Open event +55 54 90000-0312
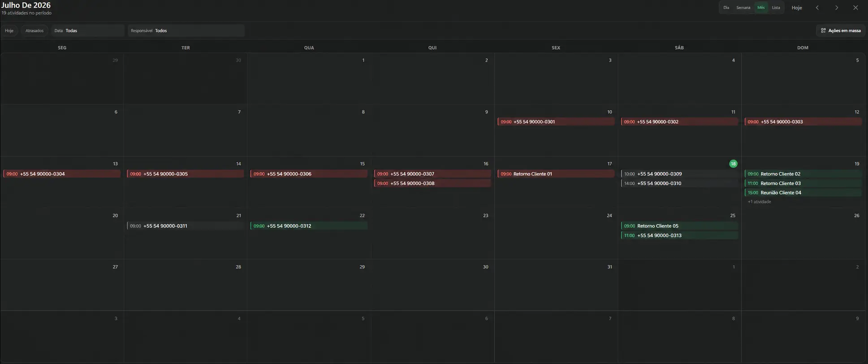Image resolution: width=868 pixels, height=364 pixels. click(x=309, y=225)
